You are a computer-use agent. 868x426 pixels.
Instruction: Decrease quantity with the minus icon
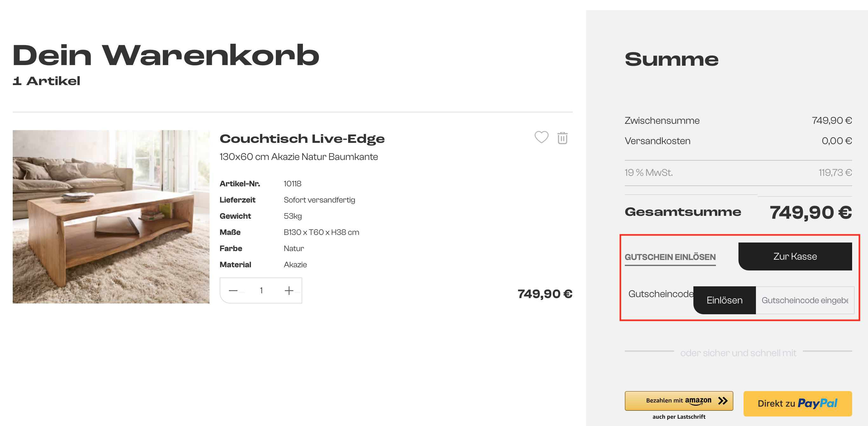click(233, 290)
